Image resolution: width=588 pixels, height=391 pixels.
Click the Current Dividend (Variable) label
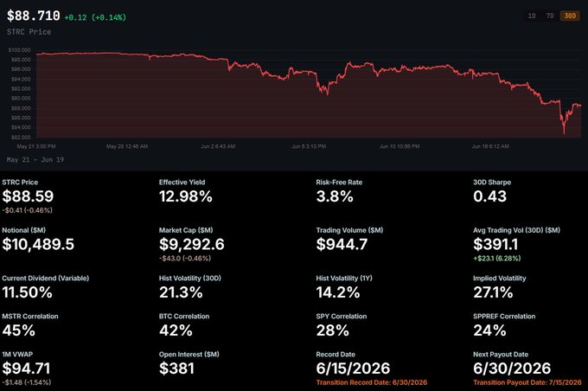45,279
